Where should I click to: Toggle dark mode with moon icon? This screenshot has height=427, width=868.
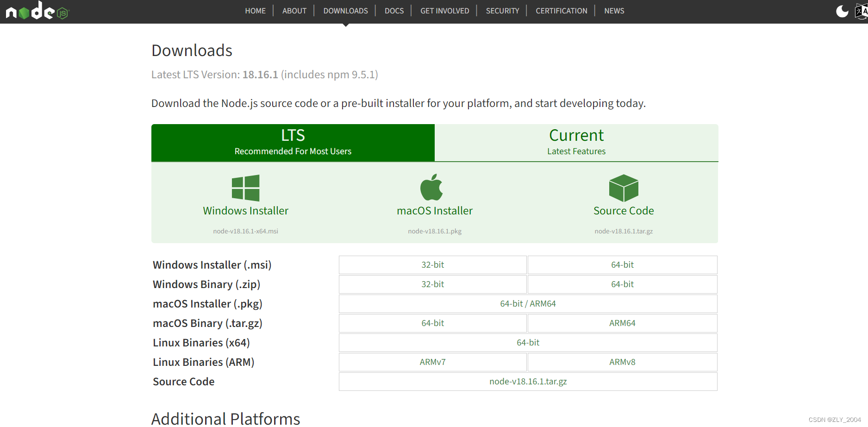click(x=842, y=11)
